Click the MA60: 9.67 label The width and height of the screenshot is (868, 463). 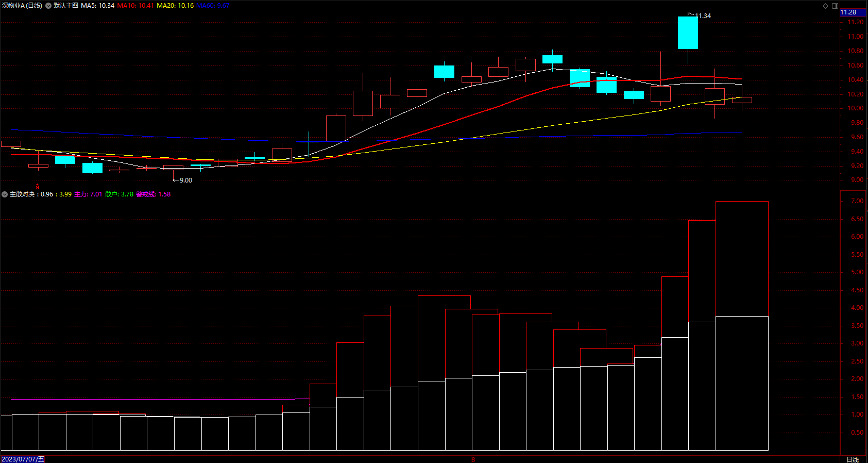[213, 6]
